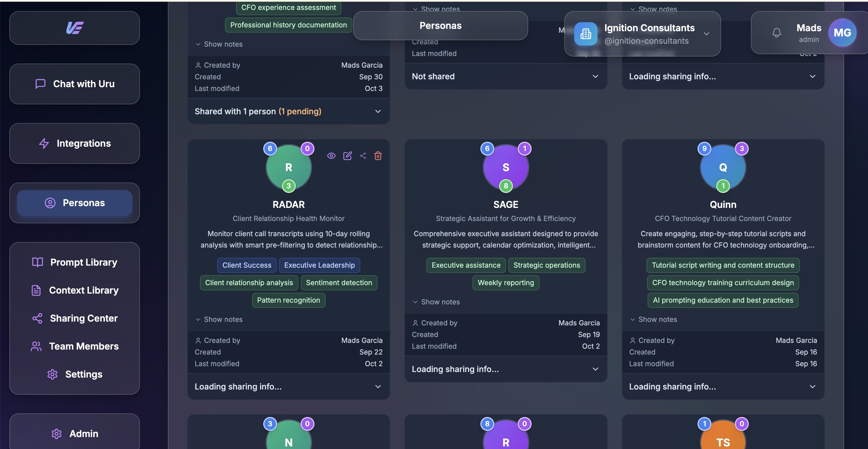The width and height of the screenshot is (868, 449).
Task: Open the Not shared dropdown
Action: (505, 76)
